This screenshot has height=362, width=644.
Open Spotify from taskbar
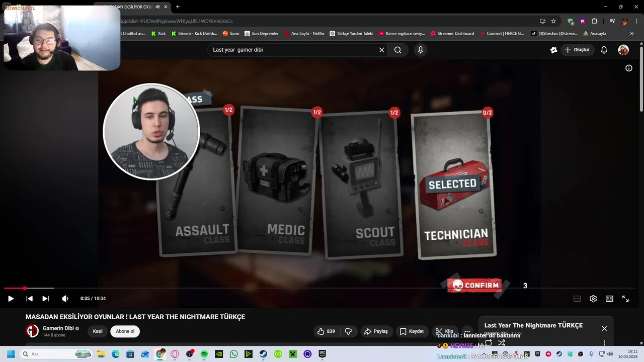pos(204,354)
